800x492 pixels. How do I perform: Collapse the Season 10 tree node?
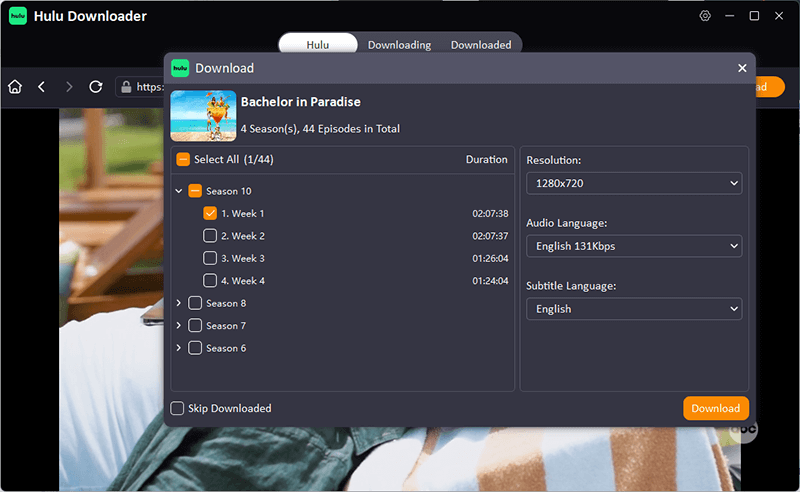(179, 190)
